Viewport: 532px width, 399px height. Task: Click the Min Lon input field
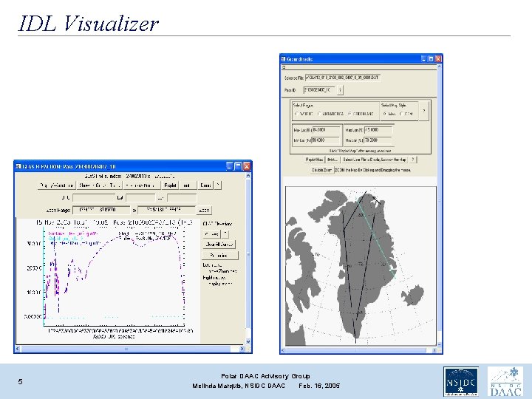pyautogui.click(x=378, y=140)
